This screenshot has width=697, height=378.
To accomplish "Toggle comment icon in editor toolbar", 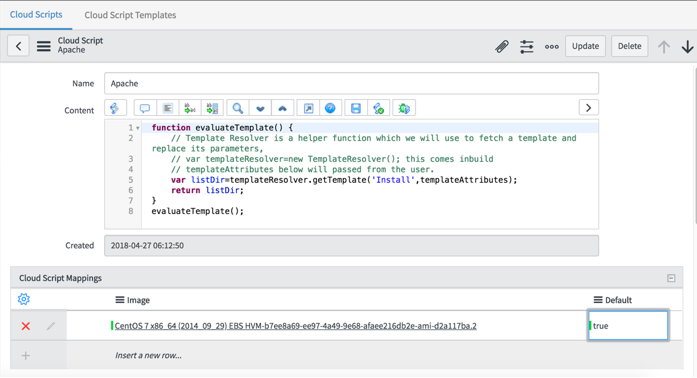I will (x=145, y=108).
